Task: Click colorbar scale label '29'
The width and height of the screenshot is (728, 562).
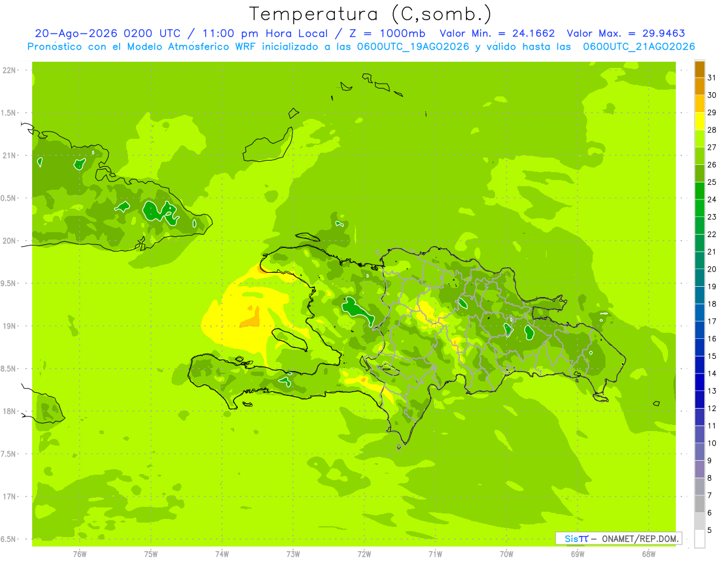Action: click(x=712, y=113)
